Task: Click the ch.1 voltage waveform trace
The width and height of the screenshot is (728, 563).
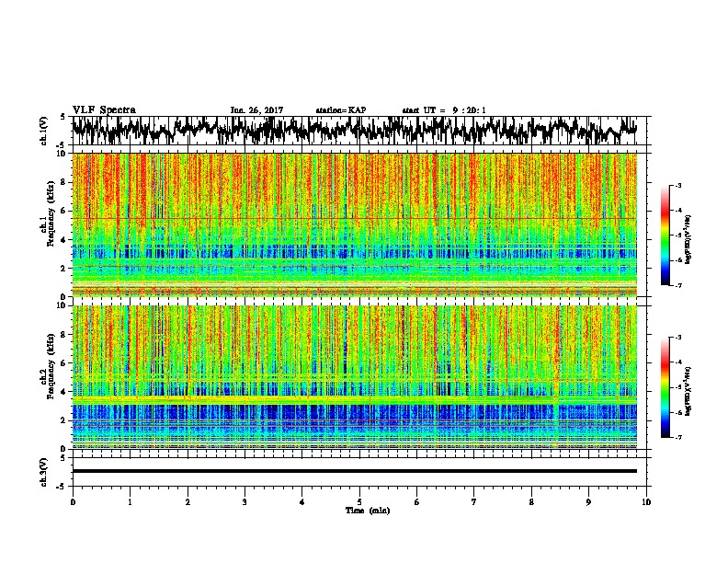Action: click(x=354, y=130)
